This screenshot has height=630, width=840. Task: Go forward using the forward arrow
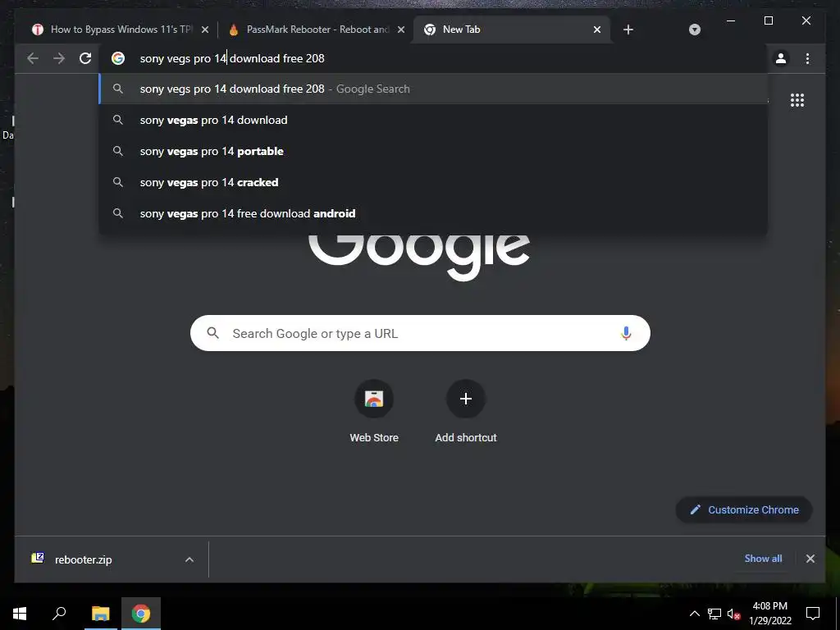[x=59, y=58]
